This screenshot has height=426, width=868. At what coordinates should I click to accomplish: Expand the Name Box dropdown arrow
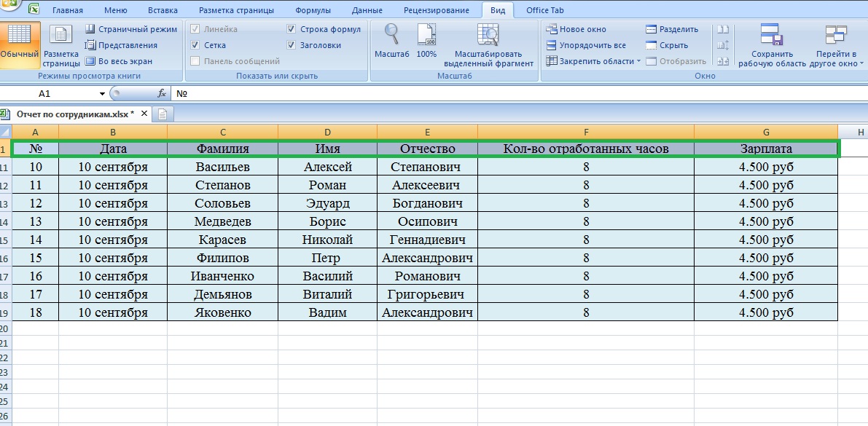click(102, 94)
